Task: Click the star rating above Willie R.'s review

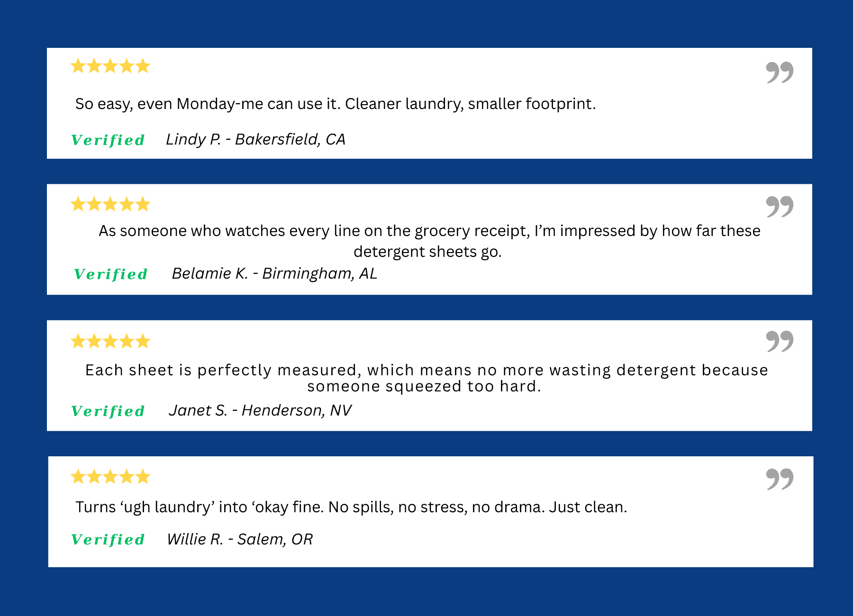Action: pos(110,476)
